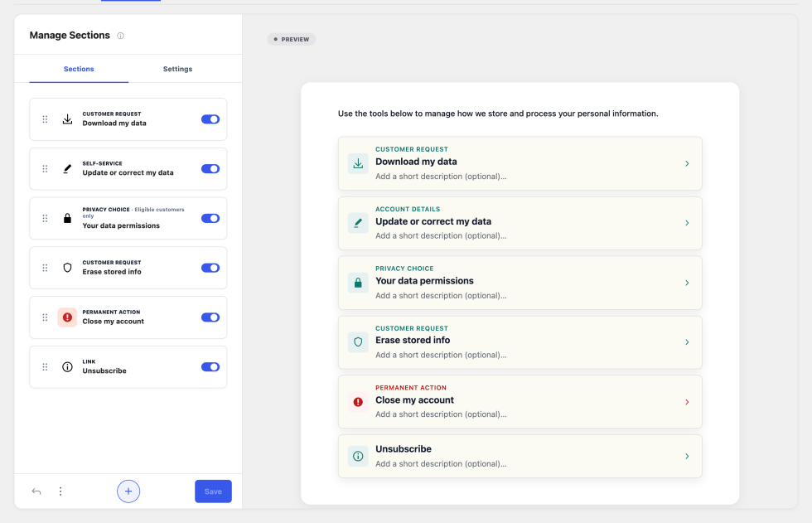Viewport: 812px width, 523px height.
Task: Select Close my account title in the list
Action: coord(114,322)
